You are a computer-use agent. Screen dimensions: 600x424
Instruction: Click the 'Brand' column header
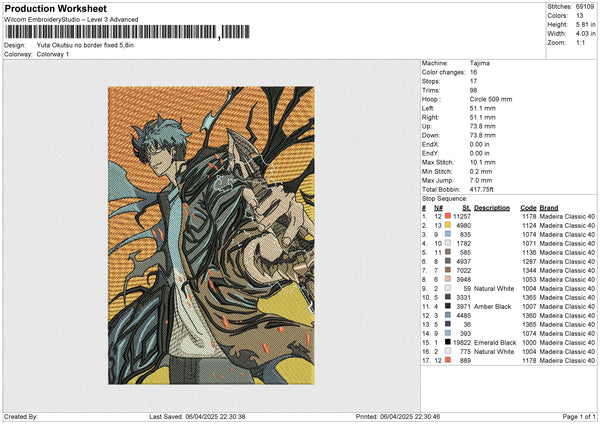tap(549, 208)
